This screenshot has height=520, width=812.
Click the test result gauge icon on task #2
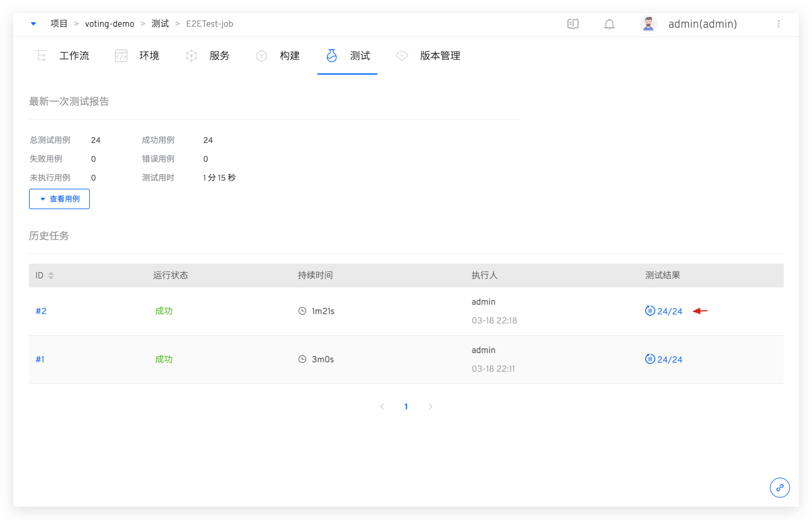pyautogui.click(x=650, y=311)
